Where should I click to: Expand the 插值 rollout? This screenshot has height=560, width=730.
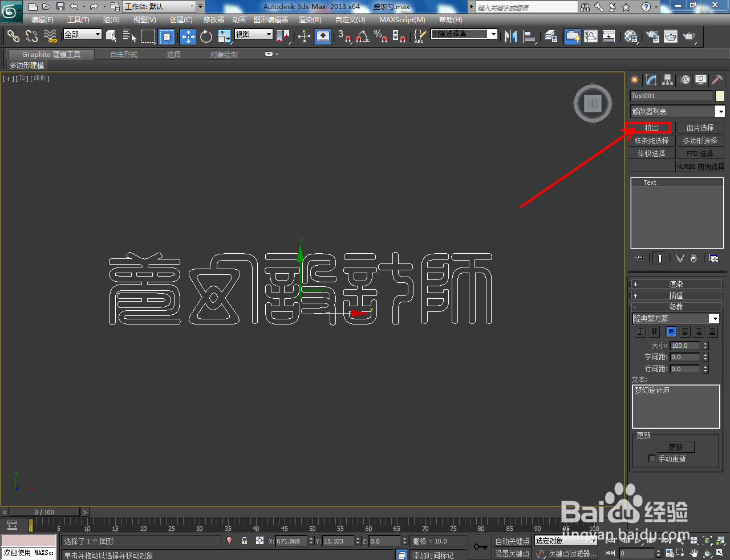tap(676, 295)
